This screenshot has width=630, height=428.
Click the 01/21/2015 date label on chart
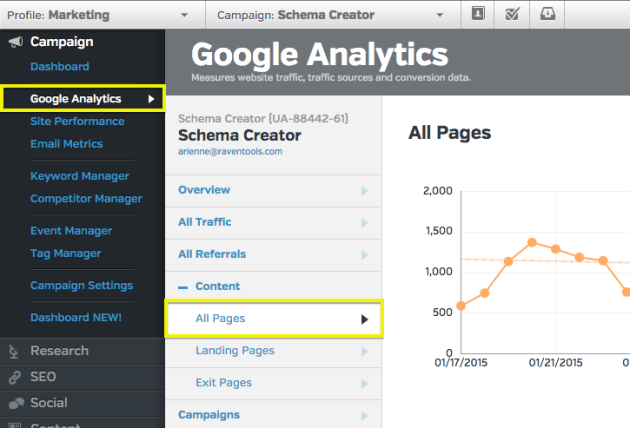[x=555, y=362]
